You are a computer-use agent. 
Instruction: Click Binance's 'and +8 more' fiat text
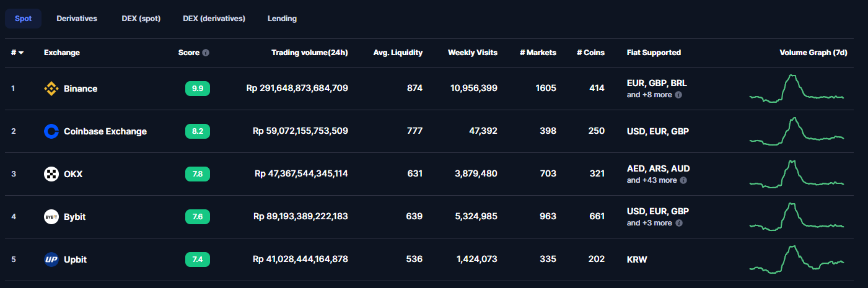[649, 95]
